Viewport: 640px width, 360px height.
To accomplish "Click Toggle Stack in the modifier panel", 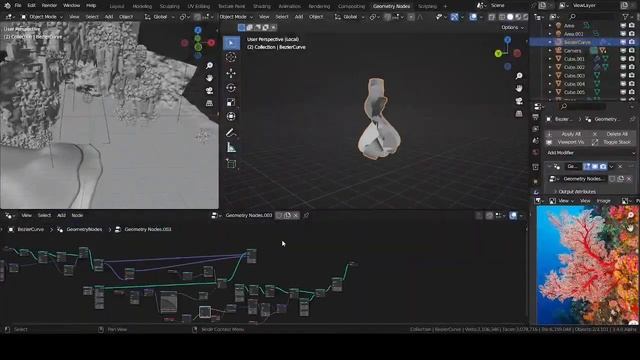I will (613, 142).
